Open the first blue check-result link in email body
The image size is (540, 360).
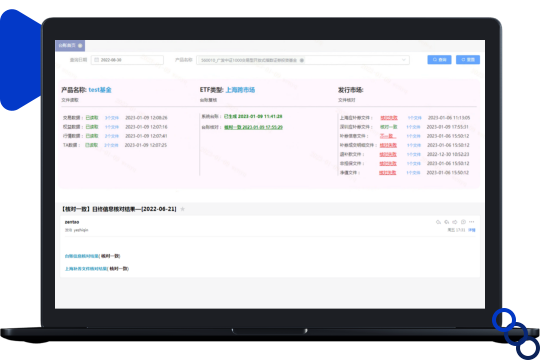[x=82, y=256]
